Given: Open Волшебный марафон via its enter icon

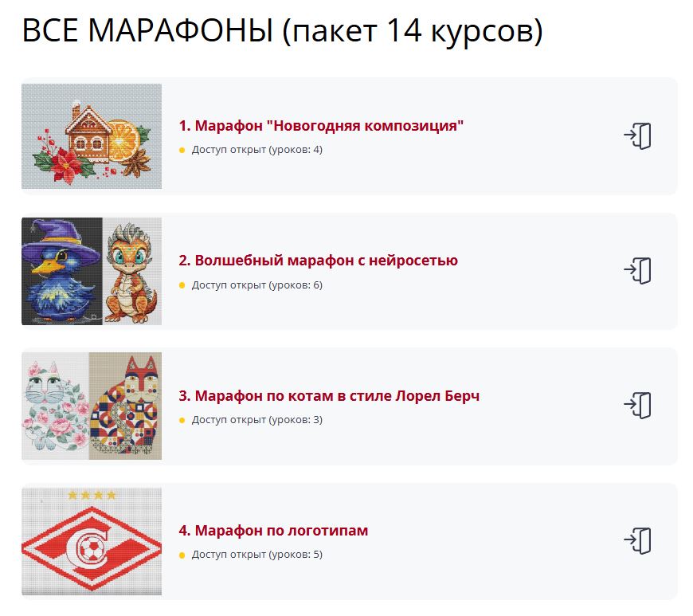Looking at the screenshot, I should point(637,270).
